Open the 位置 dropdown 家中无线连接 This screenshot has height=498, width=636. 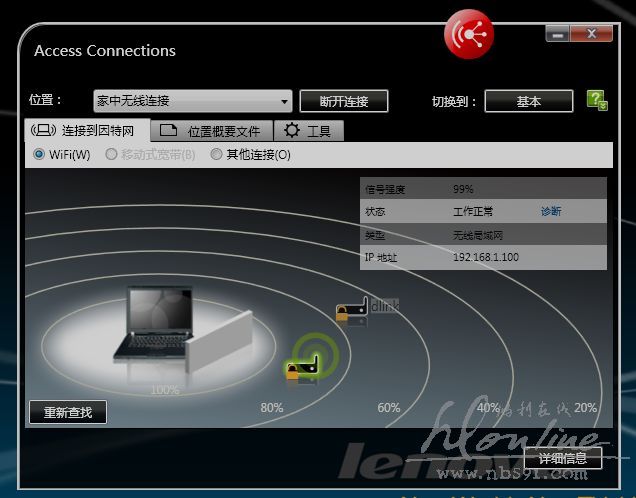point(193,101)
